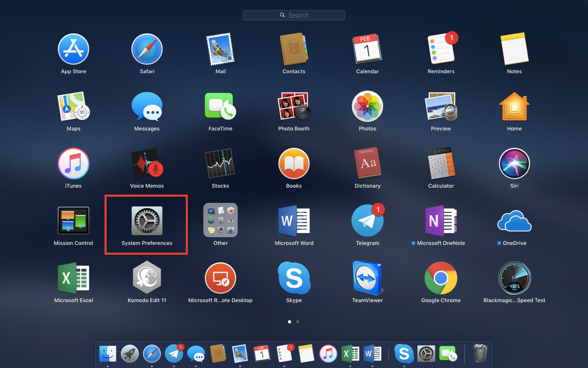The width and height of the screenshot is (588, 368).
Task: Launch iTunes from the Launchpad grid
Action: pos(73,164)
